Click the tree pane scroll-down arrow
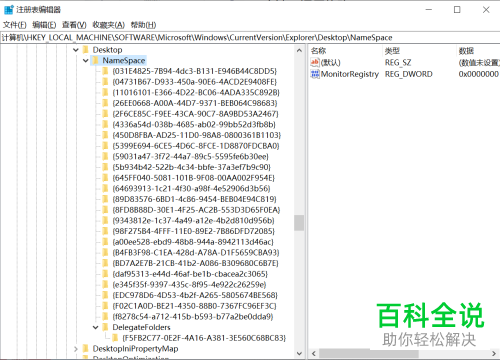This screenshot has width=500, height=360. point(299,353)
